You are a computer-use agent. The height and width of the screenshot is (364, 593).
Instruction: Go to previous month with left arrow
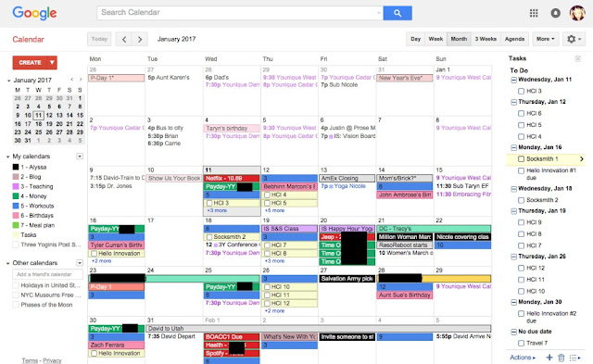tap(124, 39)
